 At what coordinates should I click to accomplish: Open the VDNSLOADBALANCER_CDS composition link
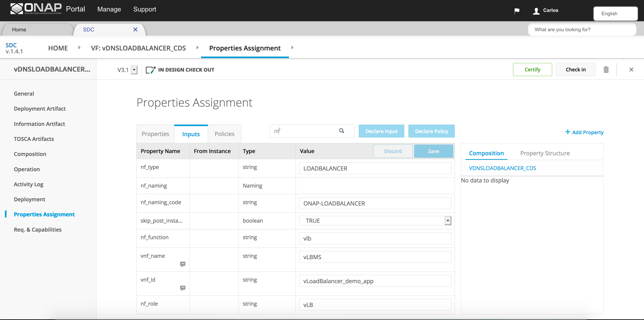click(502, 168)
